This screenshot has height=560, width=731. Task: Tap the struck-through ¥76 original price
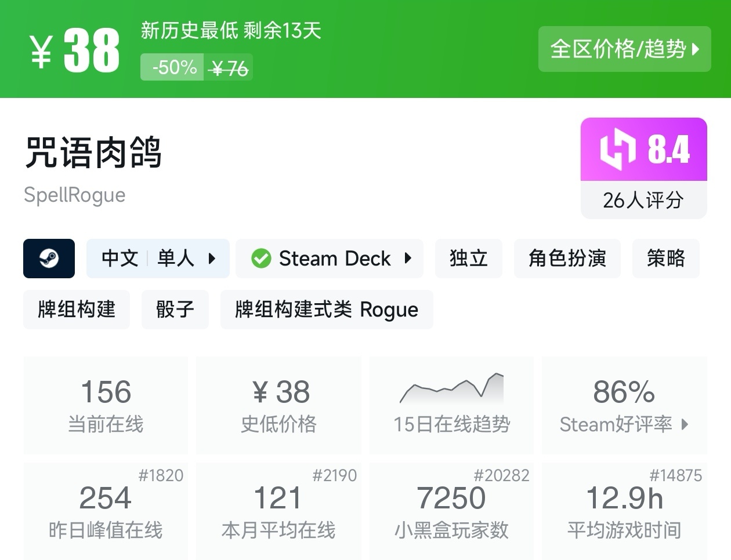point(229,69)
